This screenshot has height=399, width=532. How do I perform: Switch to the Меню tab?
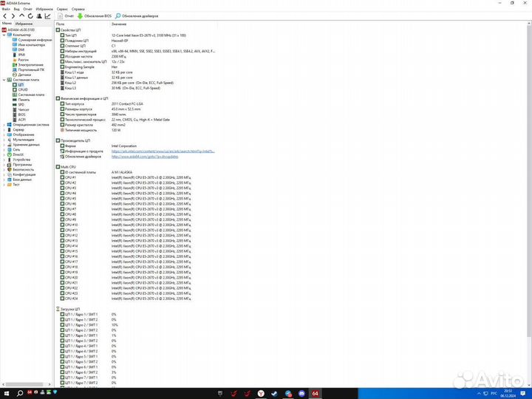(x=7, y=24)
